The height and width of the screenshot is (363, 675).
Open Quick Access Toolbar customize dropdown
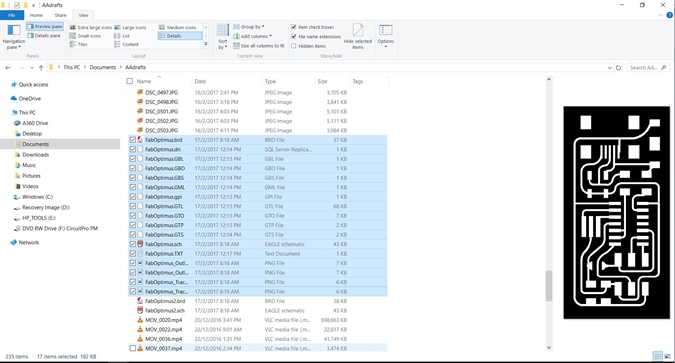(34, 6)
